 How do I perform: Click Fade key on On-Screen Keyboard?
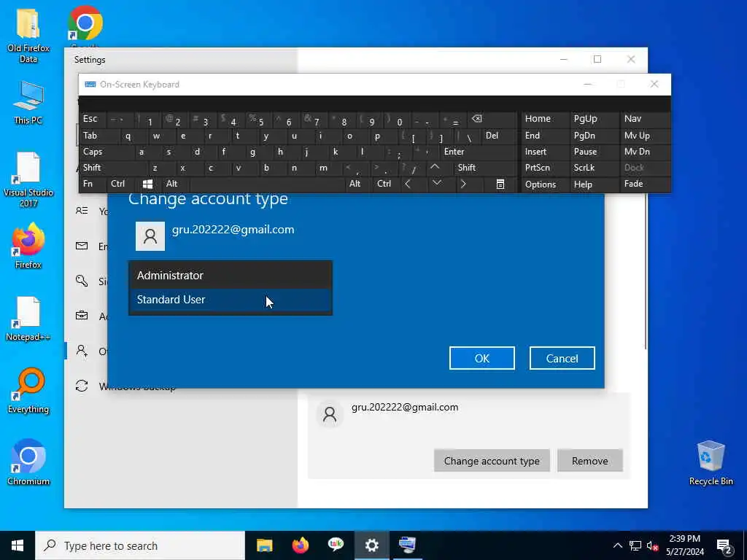click(645, 184)
